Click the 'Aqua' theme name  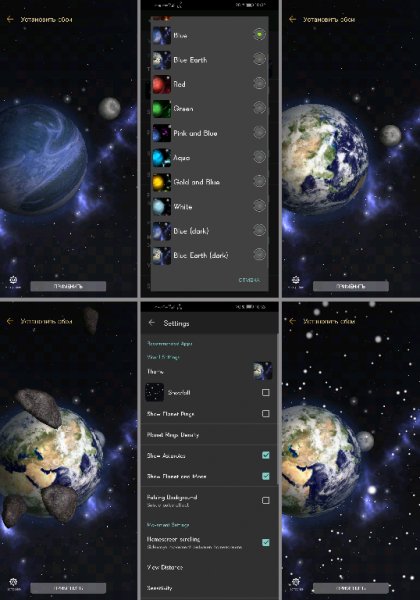pyautogui.click(x=182, y=158)
